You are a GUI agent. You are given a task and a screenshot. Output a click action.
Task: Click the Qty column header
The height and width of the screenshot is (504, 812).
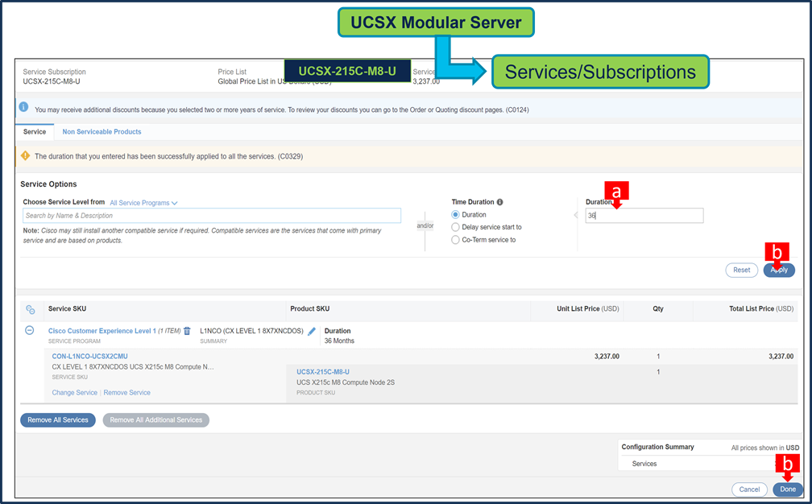coord(657,309)
